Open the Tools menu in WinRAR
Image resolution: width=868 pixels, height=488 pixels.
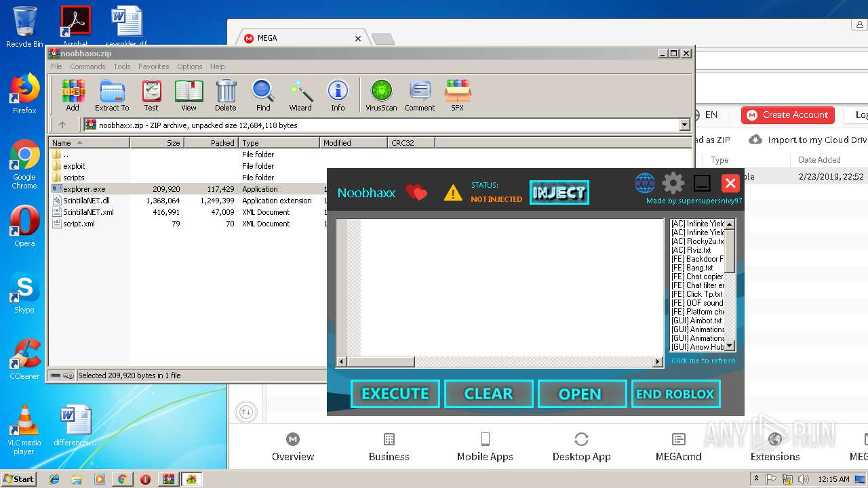[122, 66]
